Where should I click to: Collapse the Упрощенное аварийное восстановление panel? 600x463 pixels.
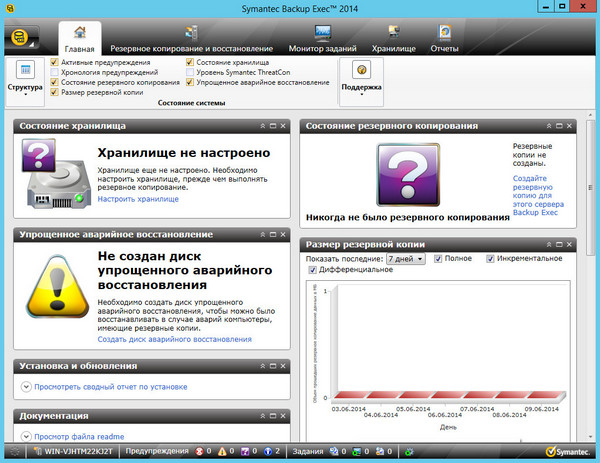click(262, 235)
